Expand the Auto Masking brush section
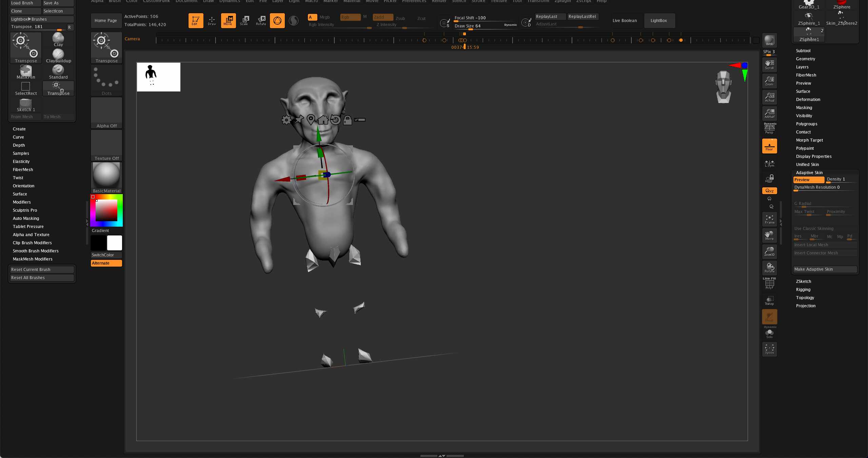Viewport: 868px width, 458px height. 26,218
